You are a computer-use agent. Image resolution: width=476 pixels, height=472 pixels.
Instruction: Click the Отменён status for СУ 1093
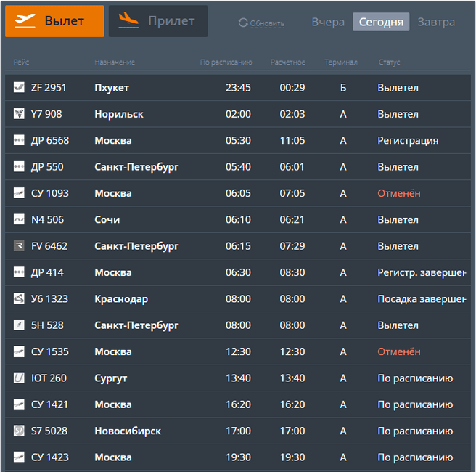(x=398, y=194)
